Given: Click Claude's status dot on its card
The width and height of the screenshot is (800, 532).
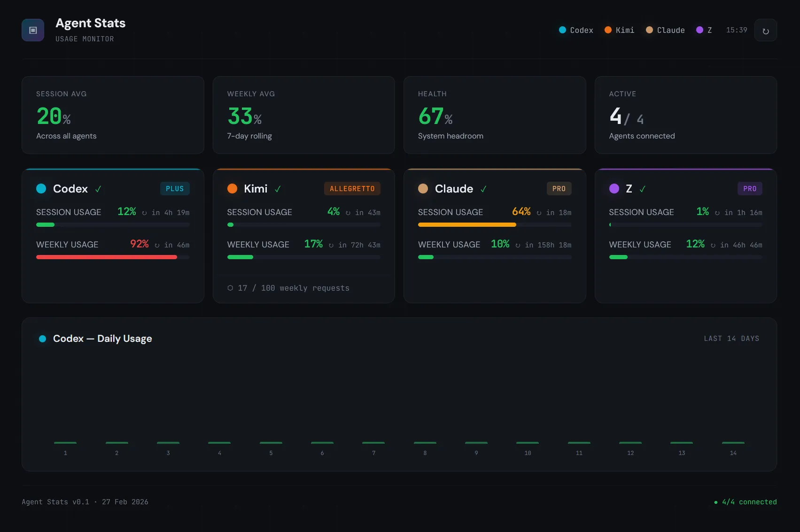Looking at the screenshot, I should (423, 188).
